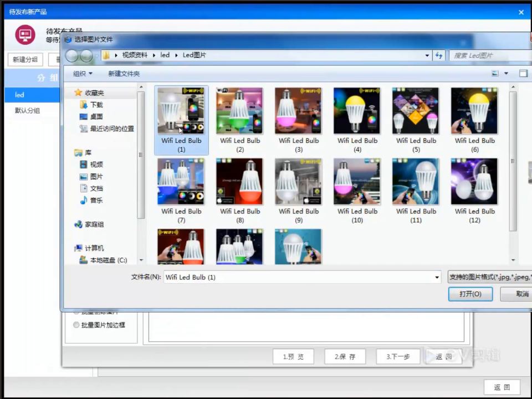
Task: Open the 文档 library
Action: pos(91,188)
